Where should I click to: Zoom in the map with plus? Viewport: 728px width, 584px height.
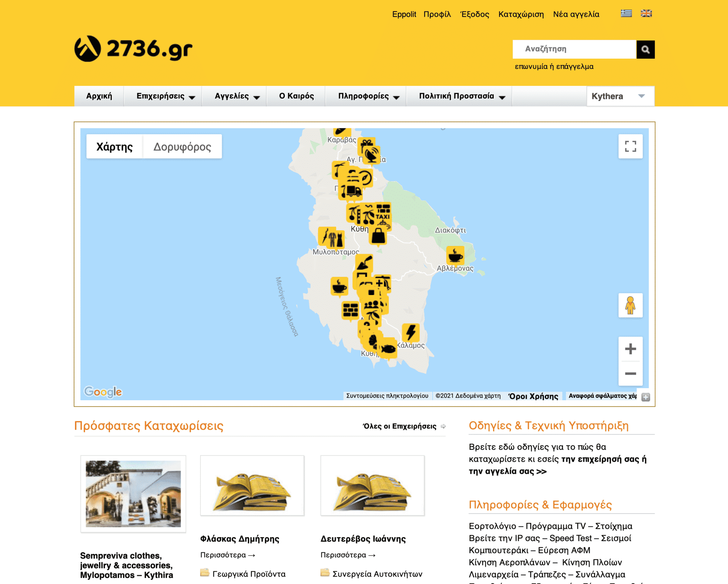click(630, 349)
